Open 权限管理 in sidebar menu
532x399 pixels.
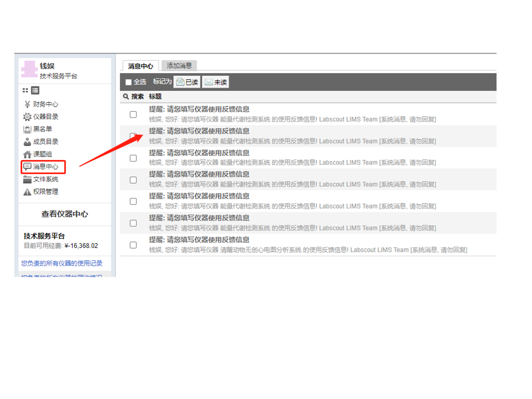[46, 192]
